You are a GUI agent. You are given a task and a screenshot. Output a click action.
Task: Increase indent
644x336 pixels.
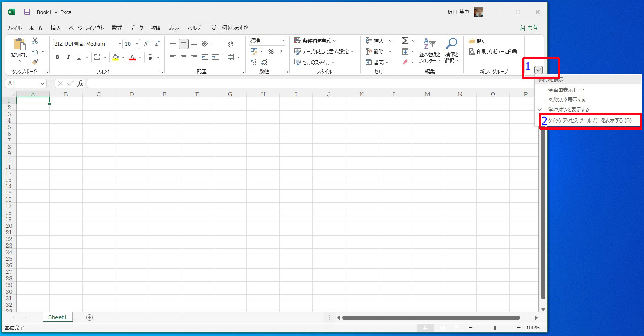tap(216, 57)
